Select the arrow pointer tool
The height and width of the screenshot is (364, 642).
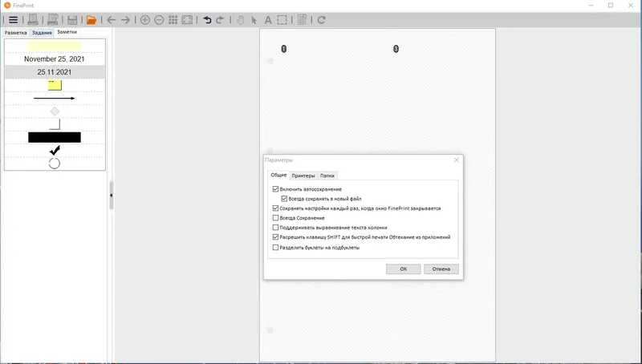pos(254,19)
